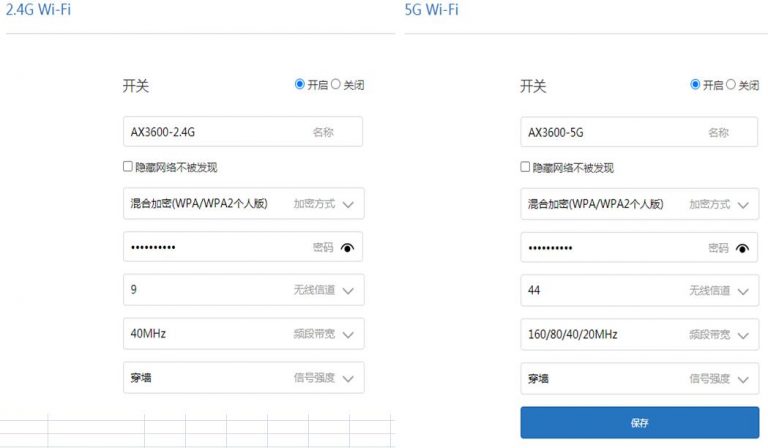Click the blue 保存 save button
Screen dimensions: 768x448
(639, 422)
